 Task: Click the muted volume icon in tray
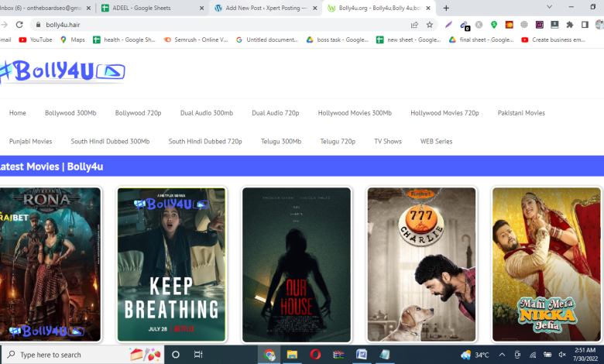(562, 355)
